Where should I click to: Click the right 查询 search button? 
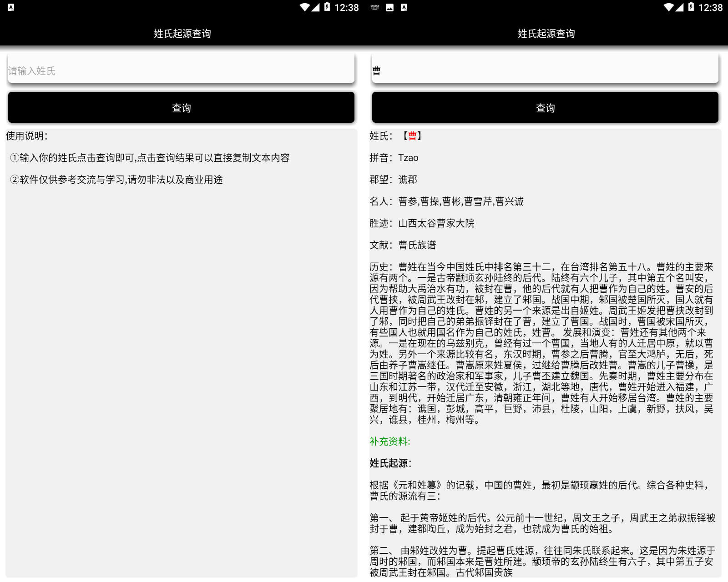pos(545,108)
